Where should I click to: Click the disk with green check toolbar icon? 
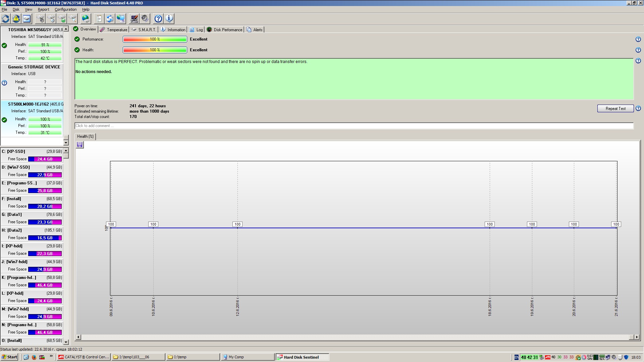62,19
